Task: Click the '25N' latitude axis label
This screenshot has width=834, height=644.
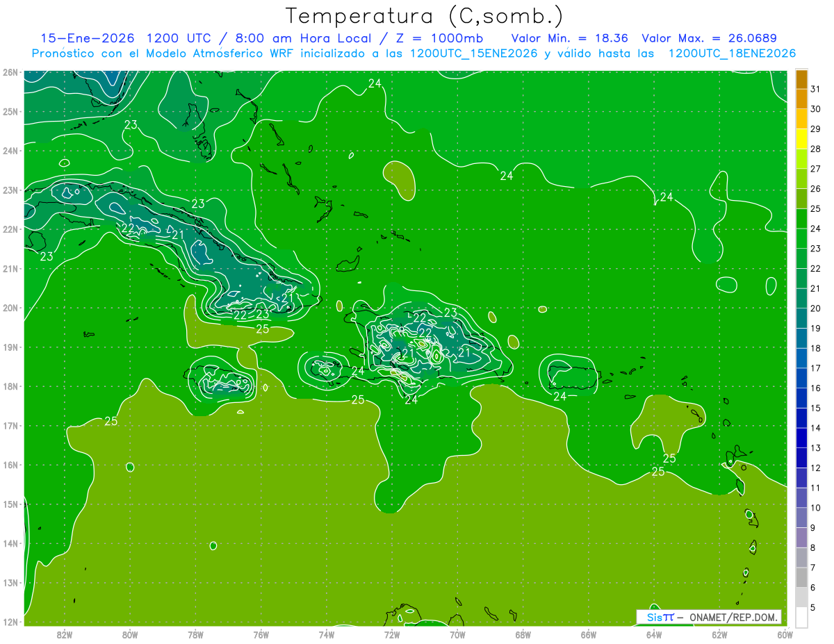Action: tap(10, 111)
